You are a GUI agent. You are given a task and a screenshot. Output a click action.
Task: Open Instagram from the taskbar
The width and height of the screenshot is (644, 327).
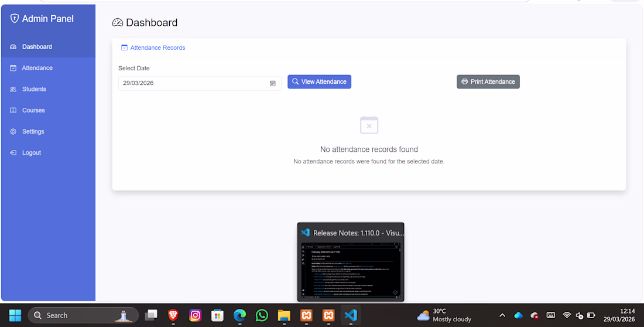pyautogui.click(x=196, y=315)
